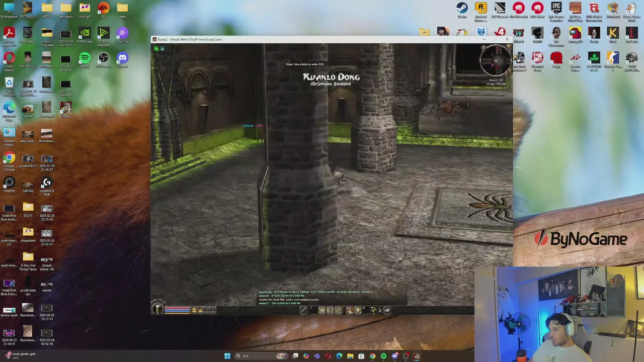Open the panda image file
Image resolution: width=644 pixels, height=362 pixels.
(28, 108)
